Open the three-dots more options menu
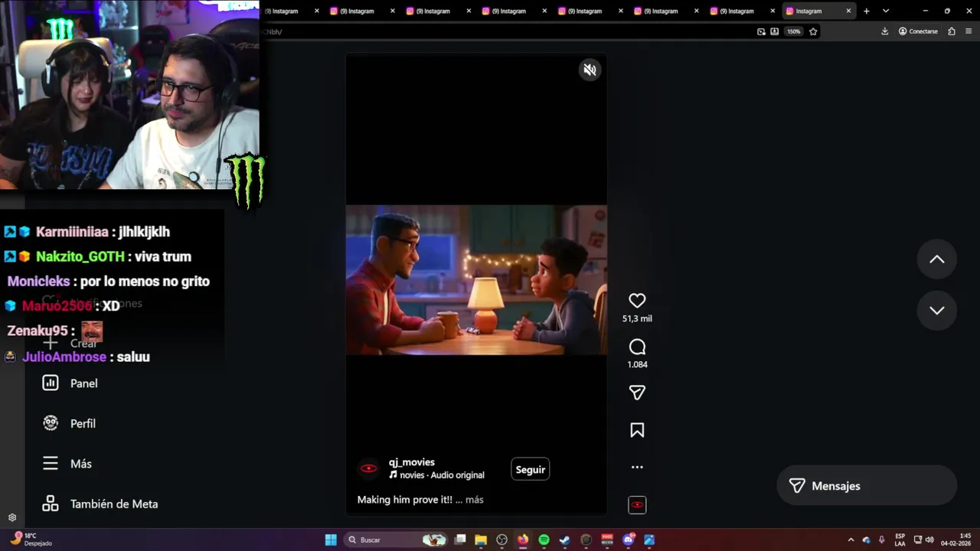This screenshot has height=551, width=980. [637, 467]
